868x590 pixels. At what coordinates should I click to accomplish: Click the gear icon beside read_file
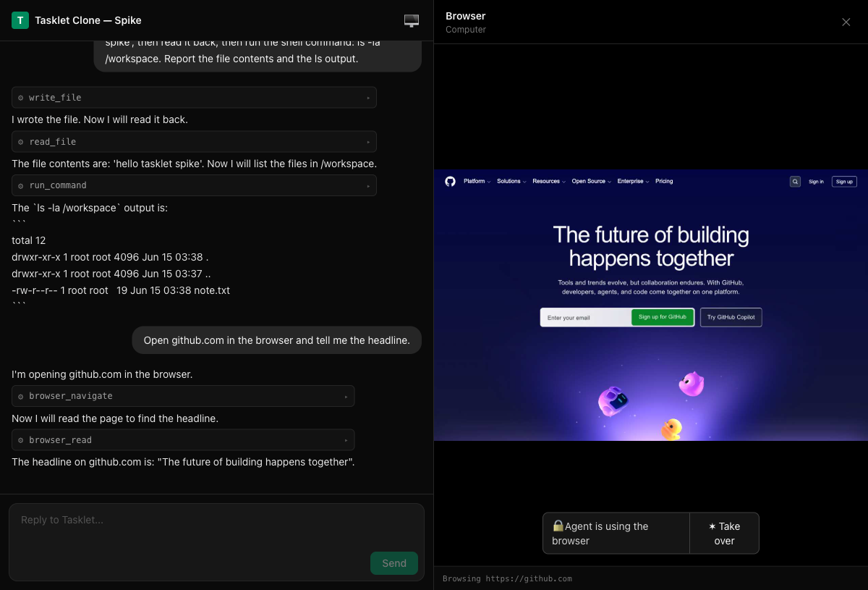tap(21, 142)
